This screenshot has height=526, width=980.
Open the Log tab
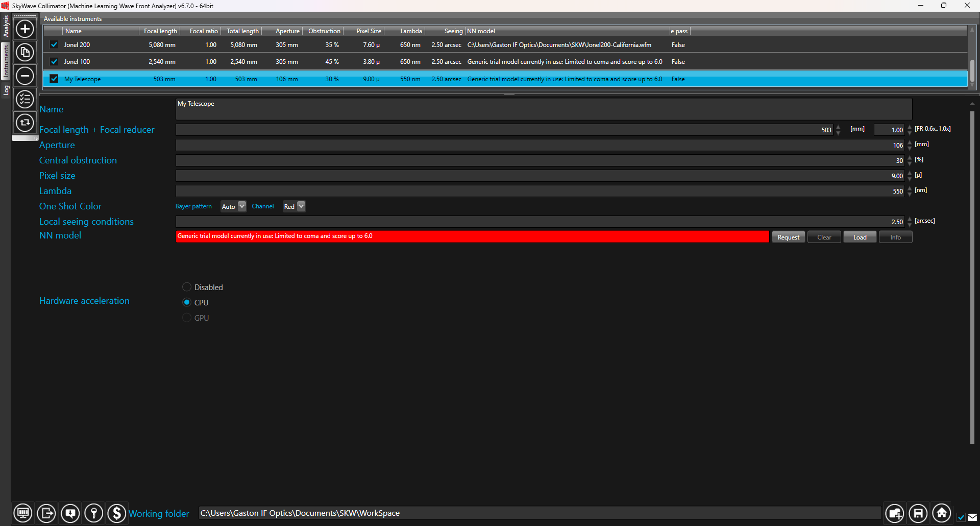click(x=6, y=90)
